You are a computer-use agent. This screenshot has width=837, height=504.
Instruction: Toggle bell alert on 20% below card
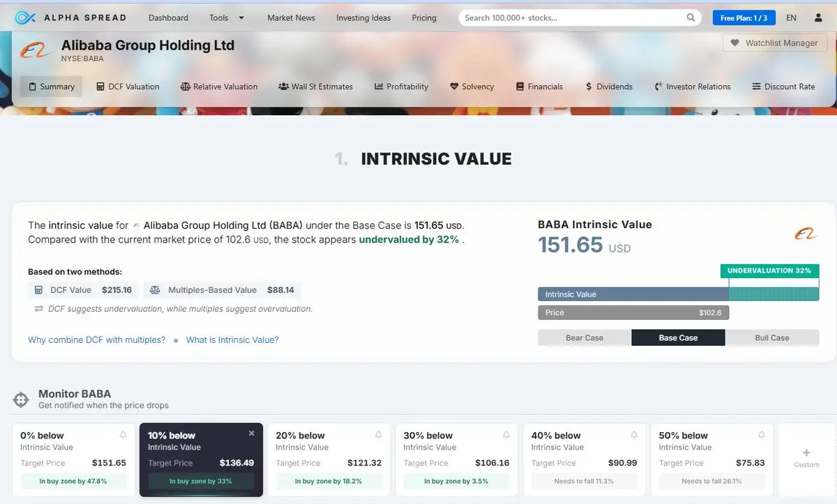tap(379, 435)
